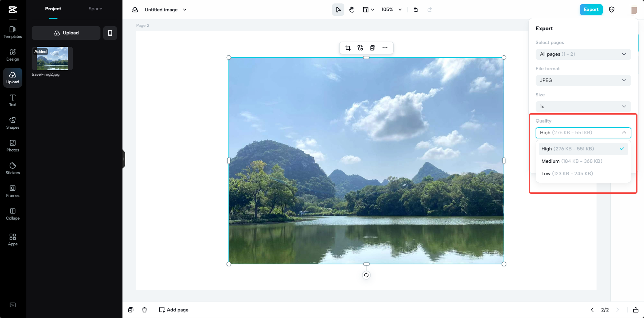Viewport: 644px width, 318px height.
Task: Open the 105% zoom level dropdown
Action: click(391, 10)
